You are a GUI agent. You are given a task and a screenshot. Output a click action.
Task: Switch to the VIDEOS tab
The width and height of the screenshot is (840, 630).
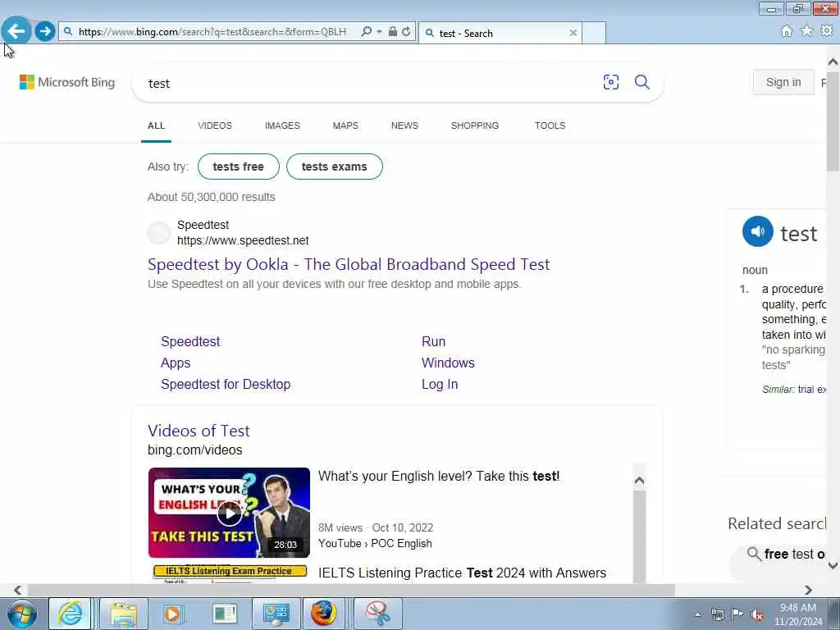point(215,126)
